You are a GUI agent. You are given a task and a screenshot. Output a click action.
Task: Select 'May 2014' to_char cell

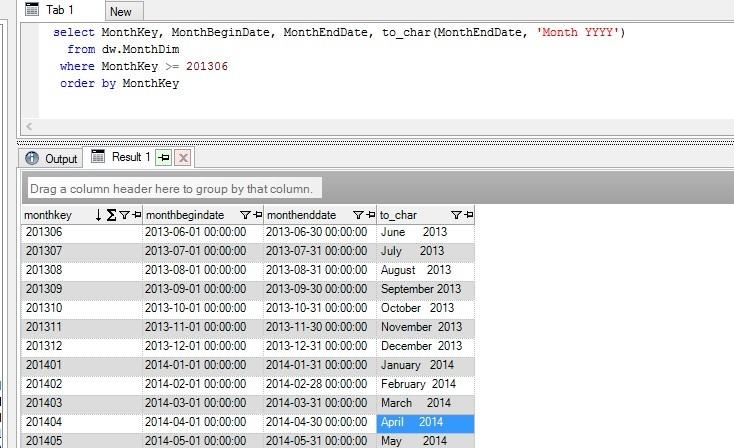[x=426, y=441]
